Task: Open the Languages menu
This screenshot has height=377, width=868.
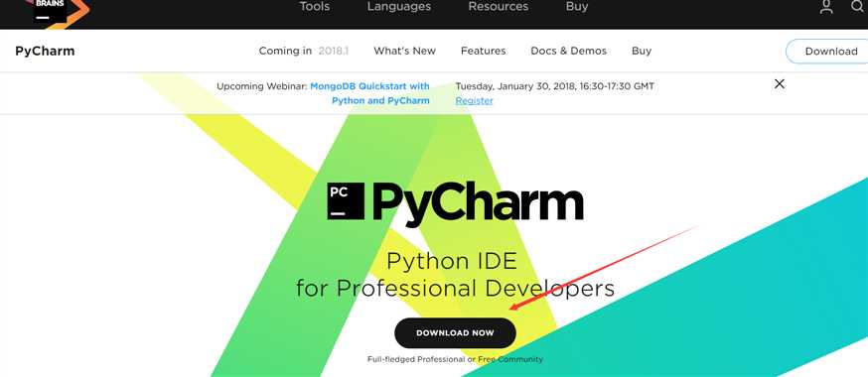Action: tap(399, 7)
